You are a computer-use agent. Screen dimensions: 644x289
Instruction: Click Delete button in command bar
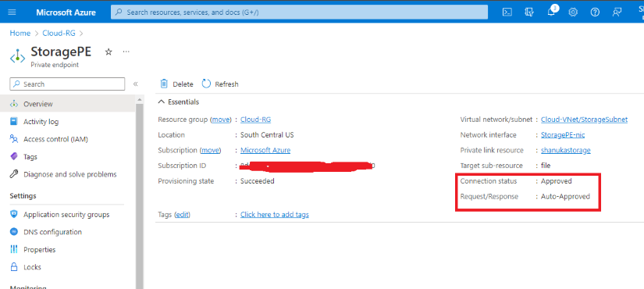176,84
